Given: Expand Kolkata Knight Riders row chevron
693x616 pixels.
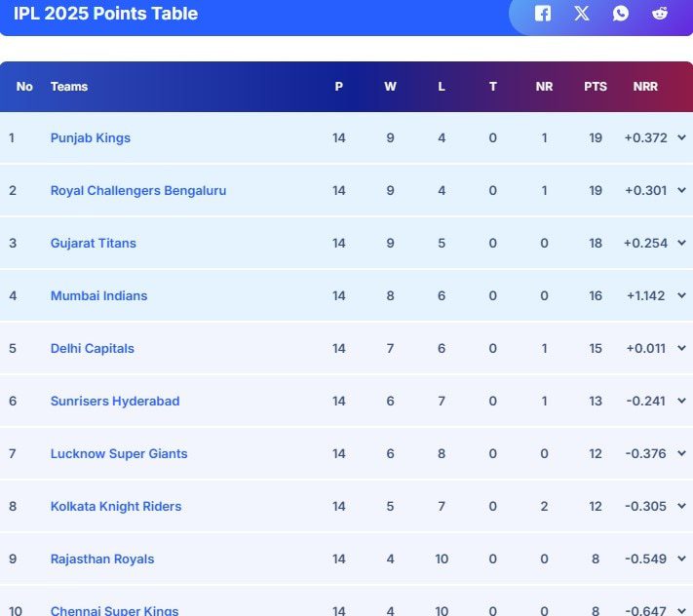Looking at the screenshot, I should point(681,506).
